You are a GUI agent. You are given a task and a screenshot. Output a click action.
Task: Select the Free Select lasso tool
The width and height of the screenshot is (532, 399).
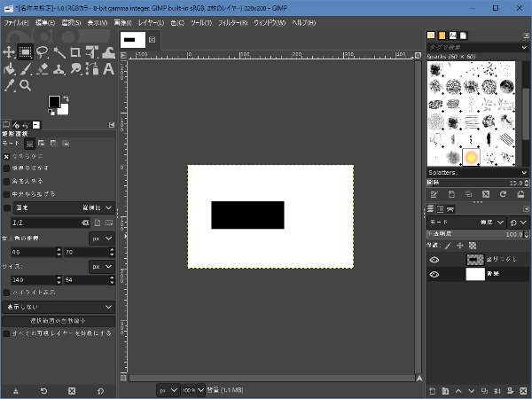(43, 51)
